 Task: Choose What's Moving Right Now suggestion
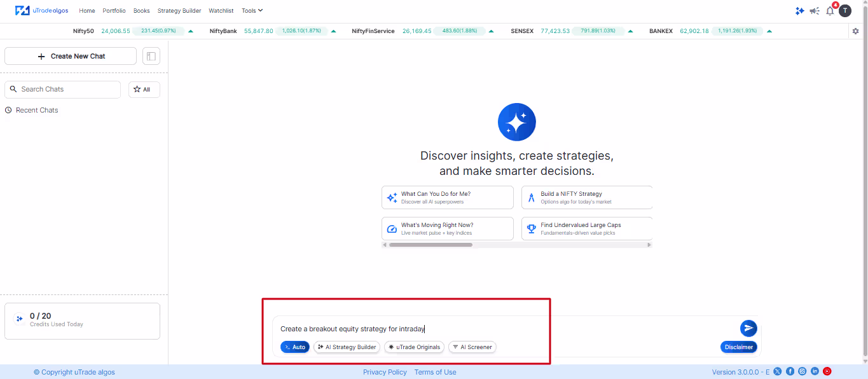click(448, 229)
